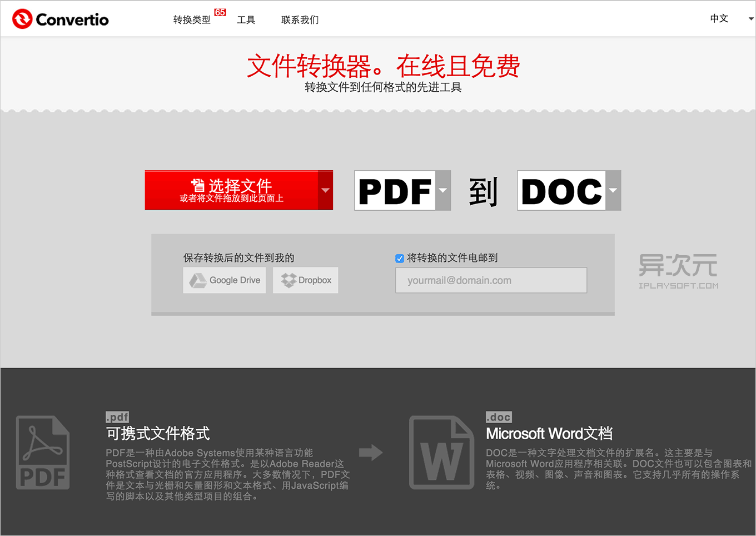Open 联系我们 page

click(300, 19)
